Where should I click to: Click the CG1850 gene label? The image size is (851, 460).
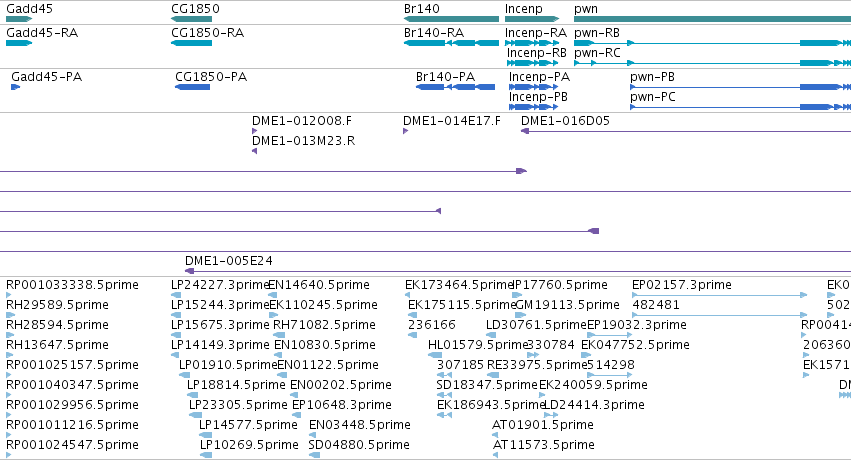pos(195,9)
